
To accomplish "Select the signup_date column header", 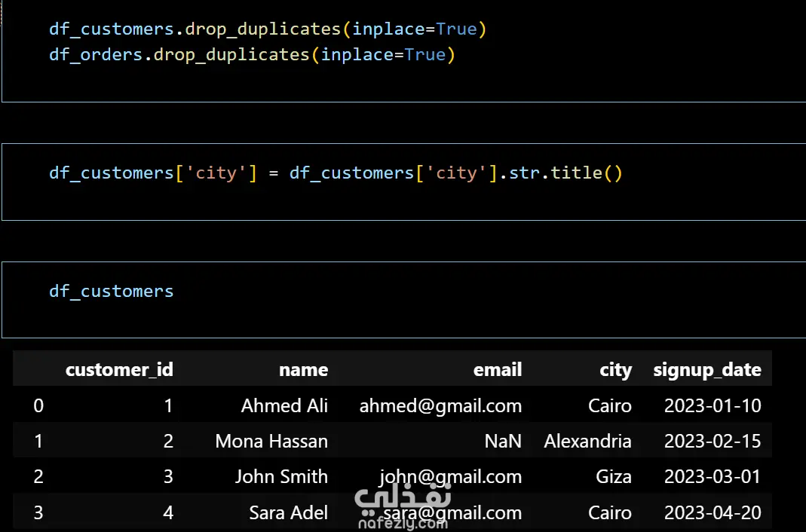I will [x=706, y=370].
